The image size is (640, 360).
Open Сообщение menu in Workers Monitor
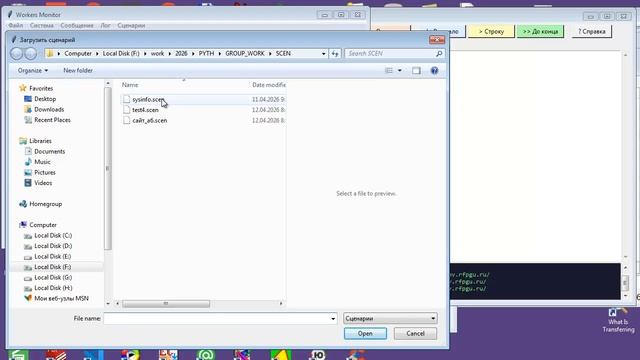[x=77, y=25]
